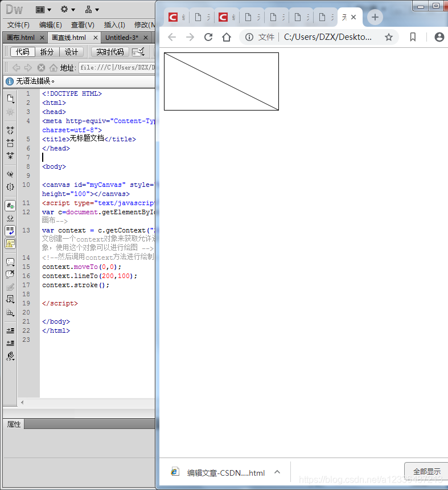The image size is (448, 490).
Task: Click Expand All icon in coding toolbar
Action: point(10,156)
